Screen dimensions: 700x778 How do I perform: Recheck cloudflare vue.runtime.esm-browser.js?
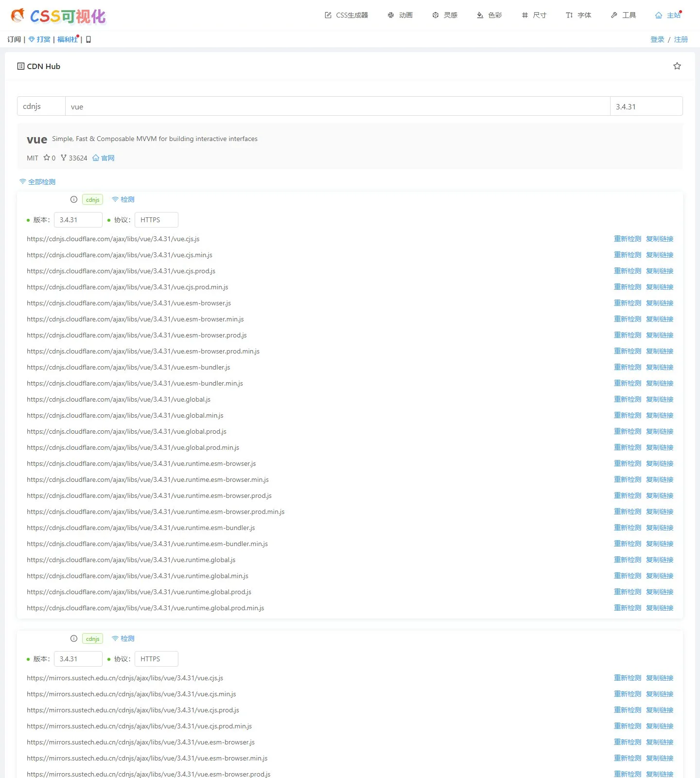point(628,463)
